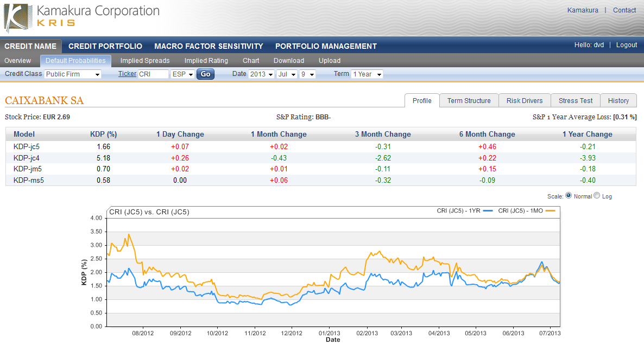Click the KDP-jc4 3 Month Change -2.62
The image size is (644, 346).
(383, 158)
